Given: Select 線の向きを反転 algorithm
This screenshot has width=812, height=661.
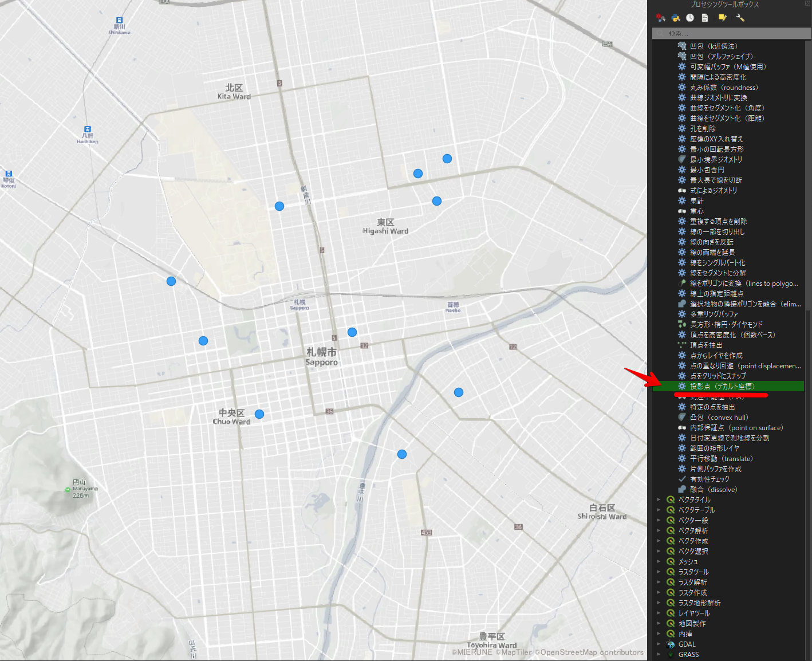Looking at the screenshot, I should coord(711,242).
